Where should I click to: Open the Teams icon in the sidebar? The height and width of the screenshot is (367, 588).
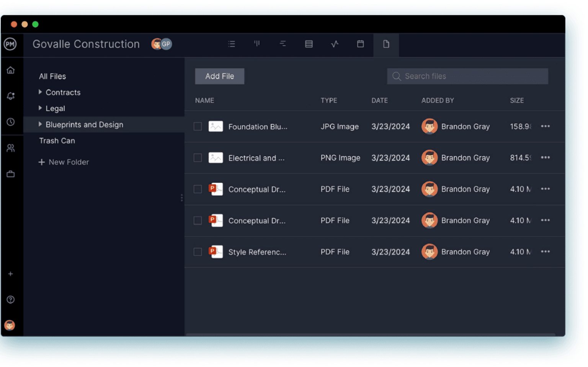click(11, 148)
